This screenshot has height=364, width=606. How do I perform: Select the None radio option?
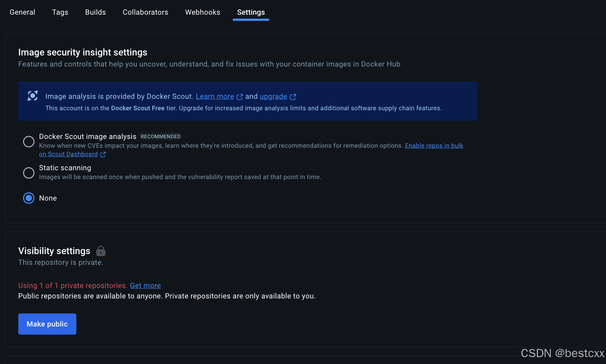pyautogui.click(x=29, y=198)
